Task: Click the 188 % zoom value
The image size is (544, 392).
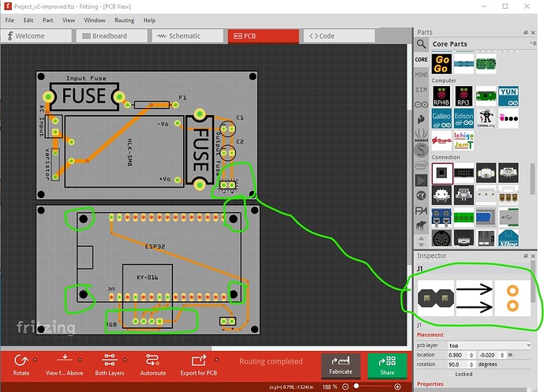Action: point(329,386)
